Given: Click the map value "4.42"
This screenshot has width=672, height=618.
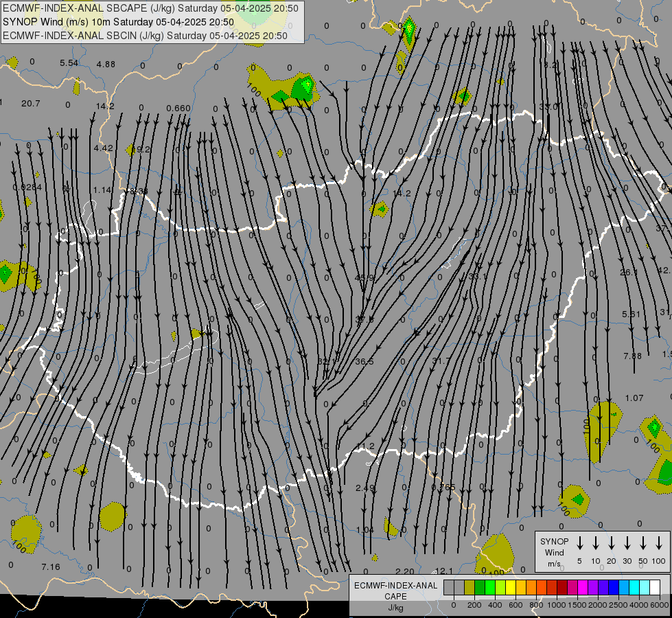Looking at the screenshot, I should pyautogui.click(x=103, y=148).
